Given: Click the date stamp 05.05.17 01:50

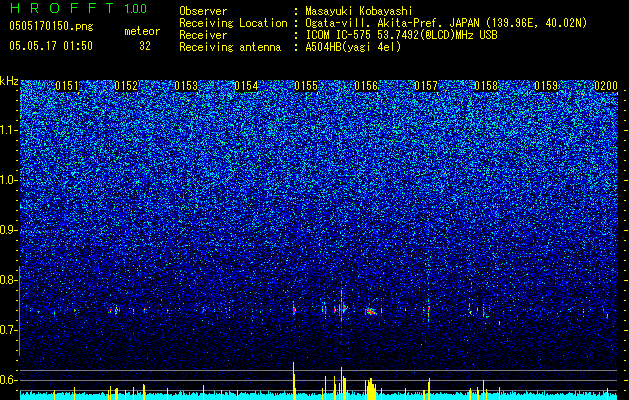Looking at the screenshot, I should click(51, 46).
